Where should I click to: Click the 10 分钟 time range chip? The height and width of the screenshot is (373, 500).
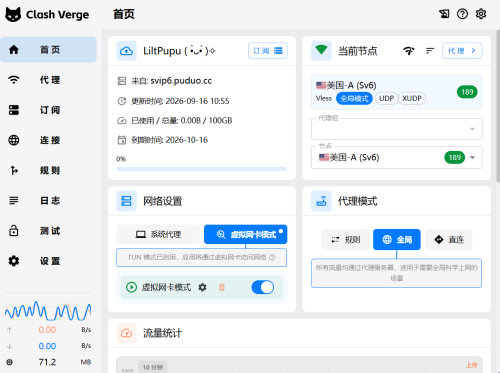[x=153, y=367]
